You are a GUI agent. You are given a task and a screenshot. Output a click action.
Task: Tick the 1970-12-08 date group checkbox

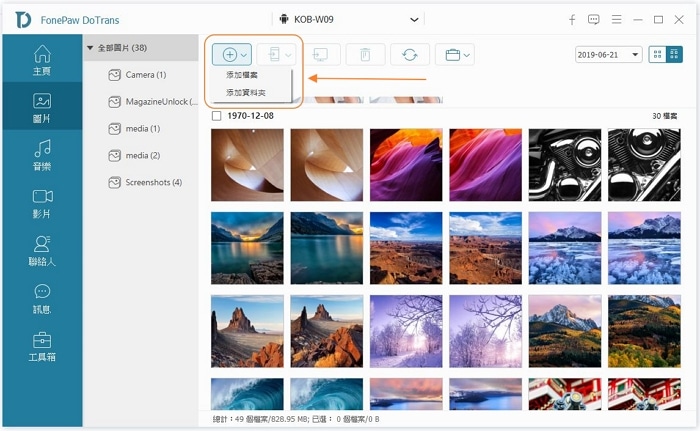point(217,116)
